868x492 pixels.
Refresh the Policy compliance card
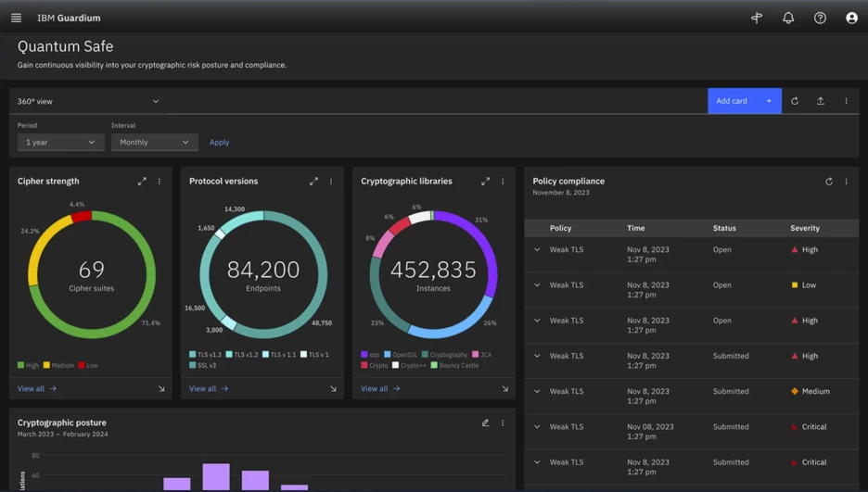(x=829, y=182)
